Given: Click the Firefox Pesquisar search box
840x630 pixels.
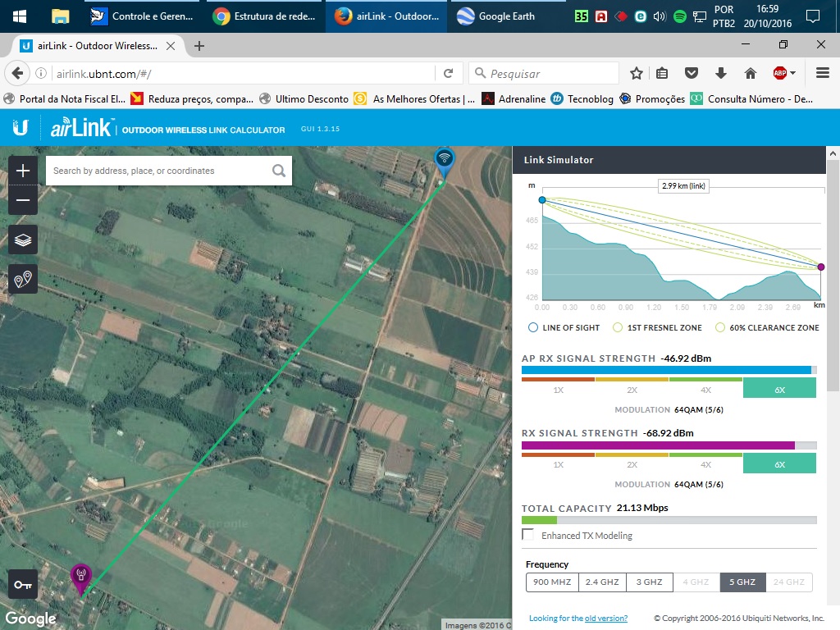Looking at the screenshot, I should (x=545, y=73).
